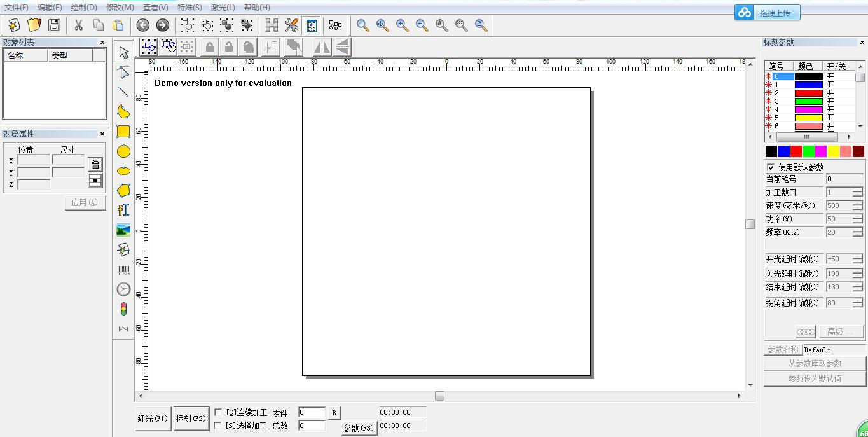
Task: Save the current file via toolbar
Action: point(54,25)
